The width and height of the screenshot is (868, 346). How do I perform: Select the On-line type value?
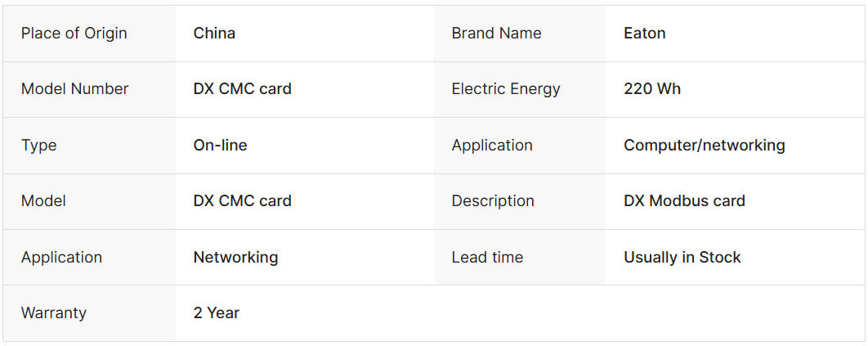pos(220,146)
